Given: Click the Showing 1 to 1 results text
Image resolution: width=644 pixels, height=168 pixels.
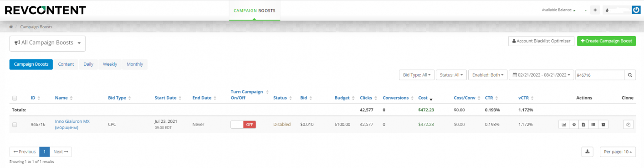Looking at the screenshot, I should (x=32, y=162).
